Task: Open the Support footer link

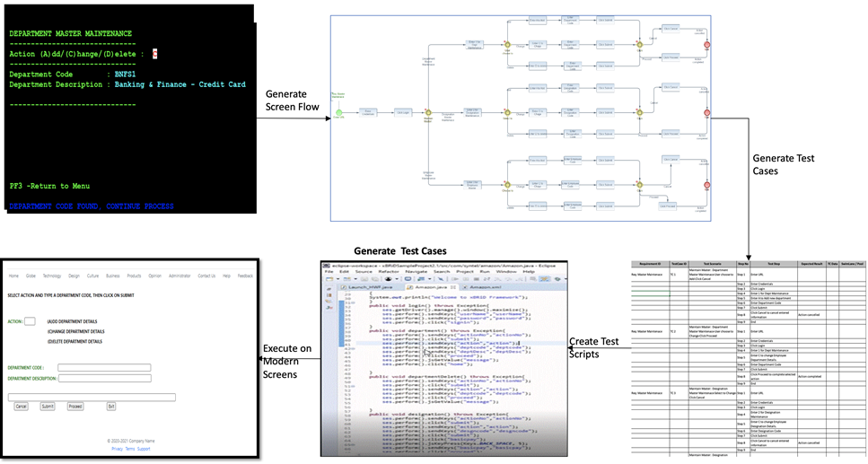Action: coord(144,449)
